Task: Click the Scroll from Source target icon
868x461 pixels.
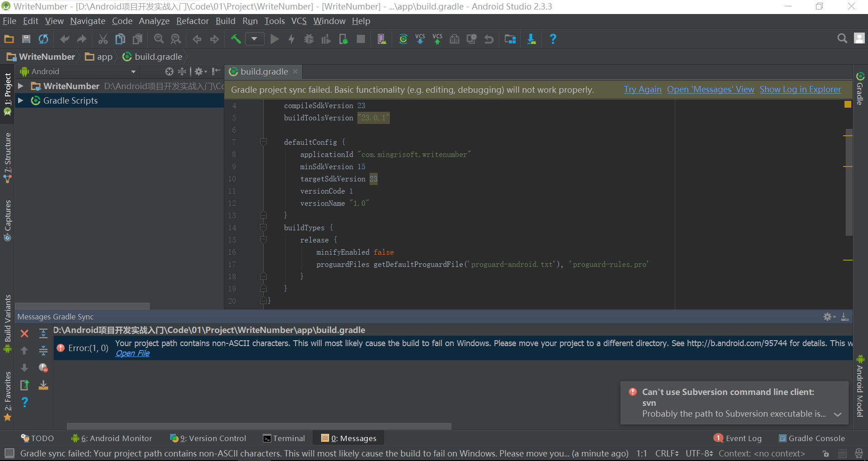Action: (169, 71)
